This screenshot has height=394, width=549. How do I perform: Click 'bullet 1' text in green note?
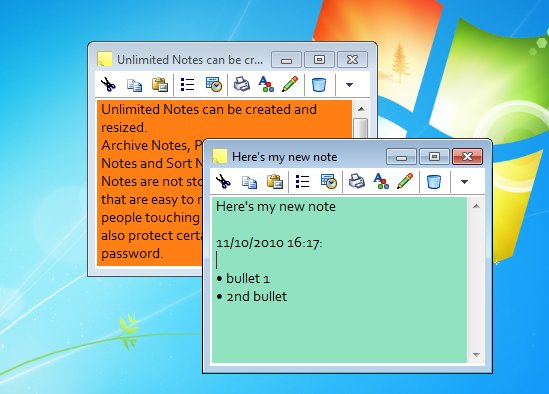248,279
